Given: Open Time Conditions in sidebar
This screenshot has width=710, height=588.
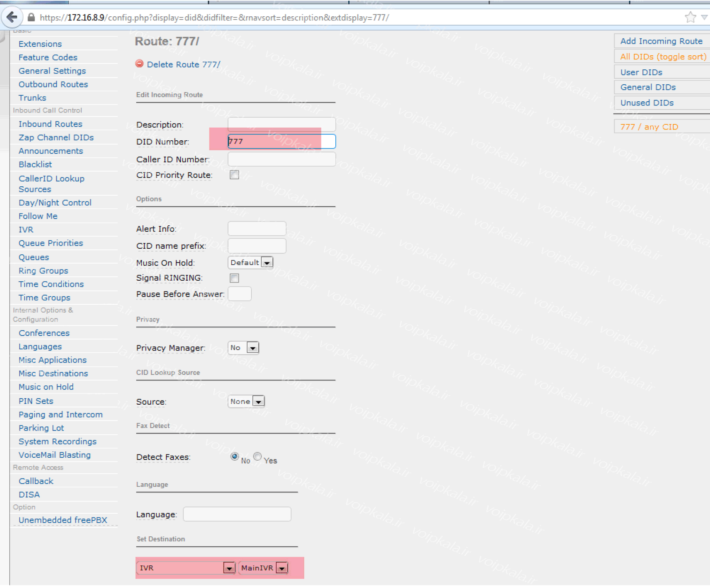Looking at the screenshot, I should click(51, 284).
